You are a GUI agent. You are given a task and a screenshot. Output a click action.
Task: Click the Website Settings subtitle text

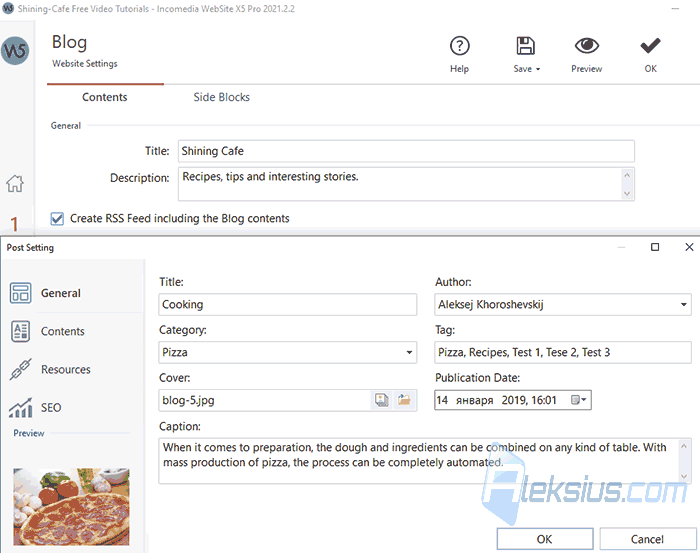pos(85,64)
